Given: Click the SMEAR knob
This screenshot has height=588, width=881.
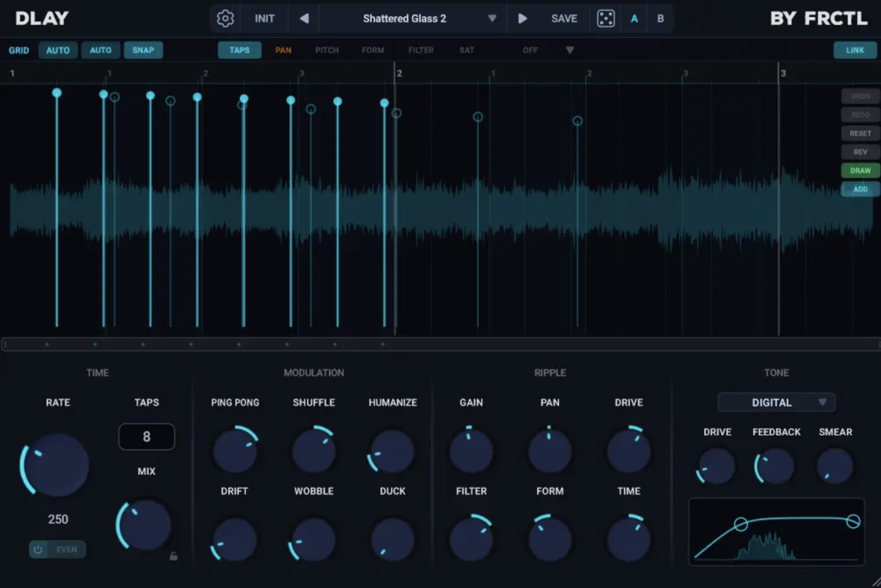Looking at the screenshot, I should click(835, 466).
